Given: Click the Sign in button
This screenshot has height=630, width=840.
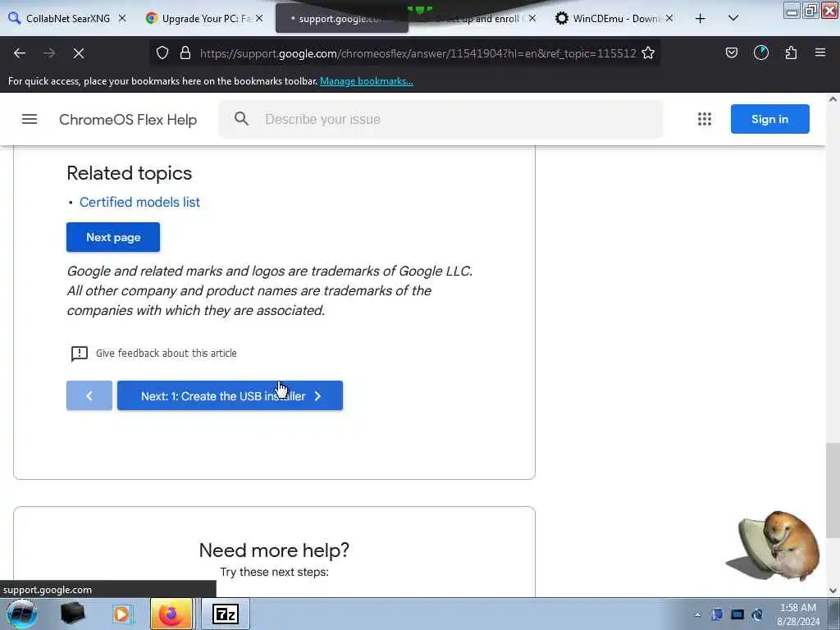Looking at the screenshot, I should [x=769, y=119].
